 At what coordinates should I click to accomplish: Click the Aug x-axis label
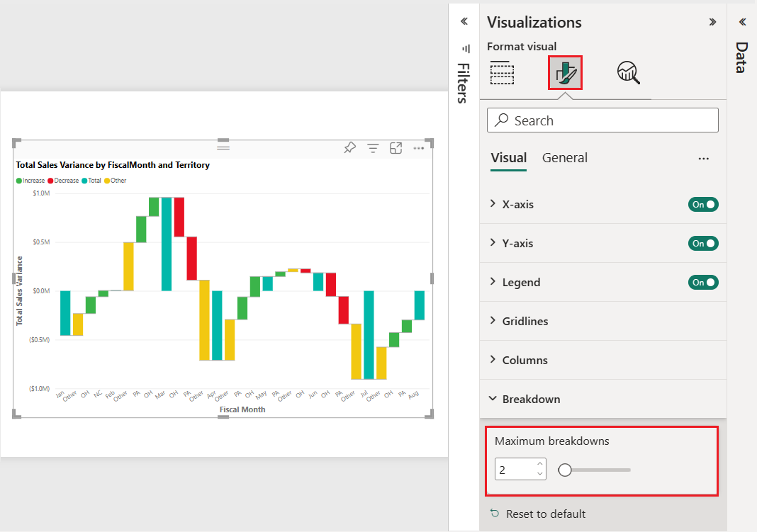[413, 395]
